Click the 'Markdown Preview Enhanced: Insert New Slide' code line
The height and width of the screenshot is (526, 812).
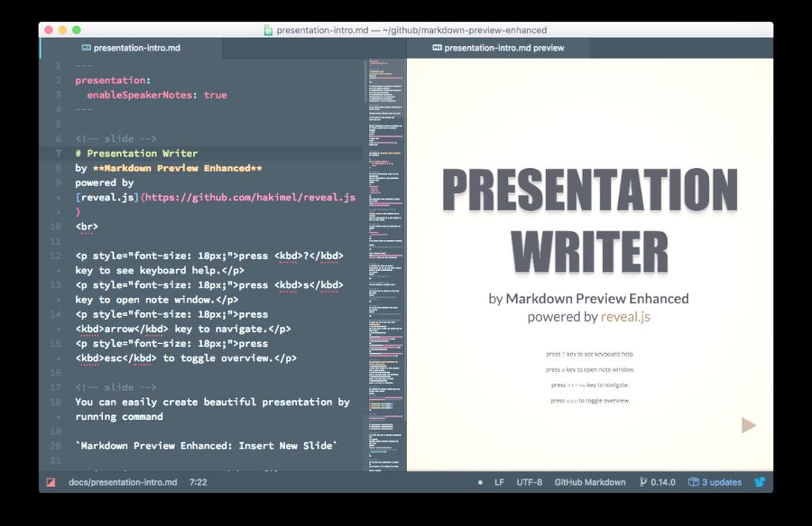coord(206,446)
